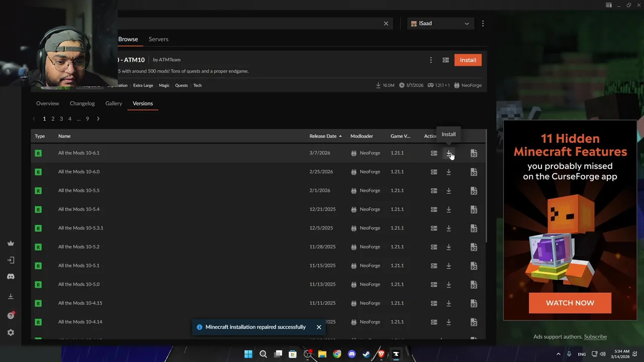Open the three-dot menu next to ISaad account
Screen dimensions: 644x362
(x=483, y=24)
